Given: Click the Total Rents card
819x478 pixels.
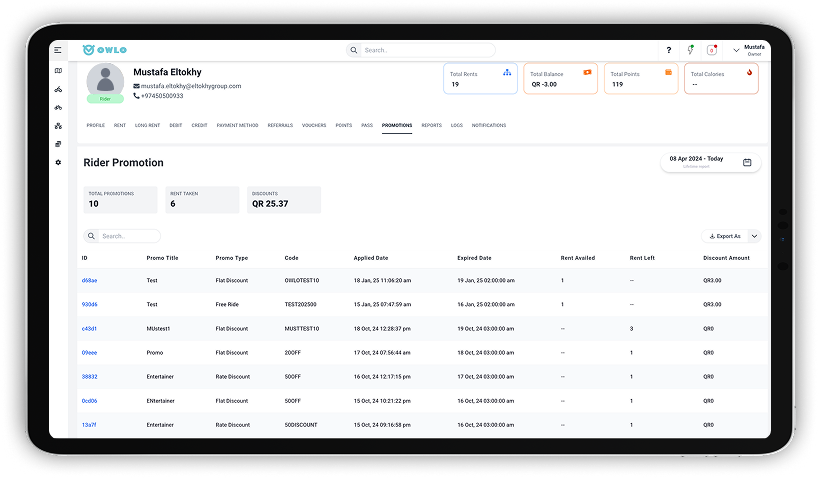Looking at the screenshot, I should pos(480,78).
